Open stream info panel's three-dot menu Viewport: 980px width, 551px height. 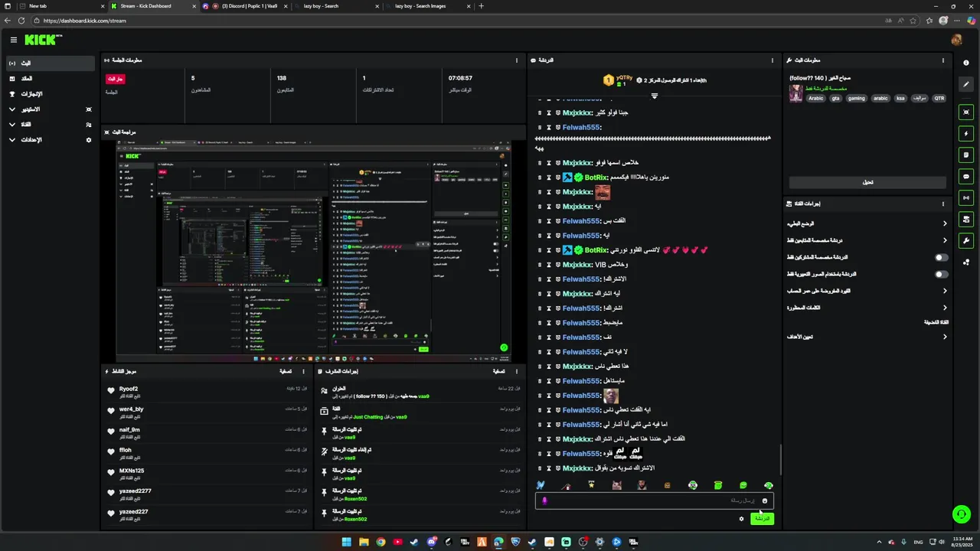943,60
